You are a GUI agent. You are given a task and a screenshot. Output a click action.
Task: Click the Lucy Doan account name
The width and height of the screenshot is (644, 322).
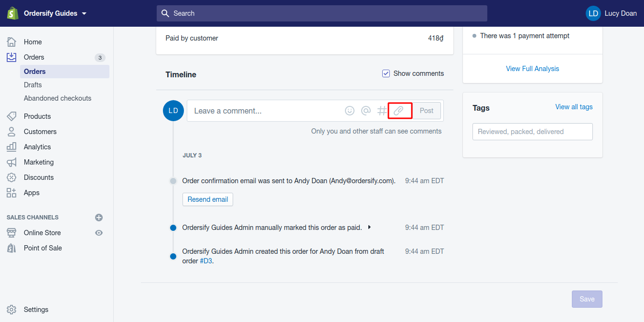pos(621,13)
